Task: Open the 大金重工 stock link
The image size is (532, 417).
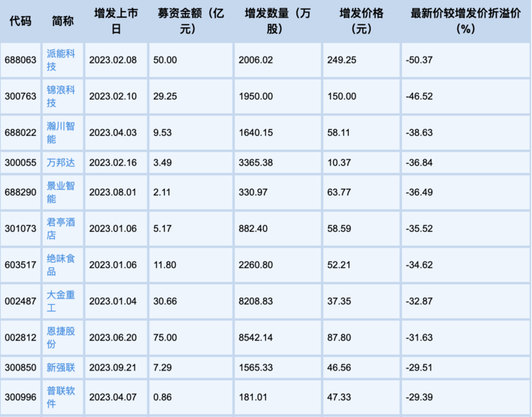Action: tap(61, 301)
